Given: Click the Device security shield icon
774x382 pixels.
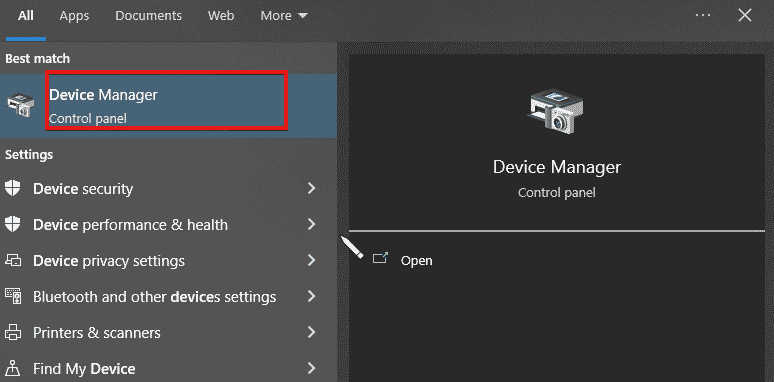Looking at the screenshot, I should [x=12, y=189].
